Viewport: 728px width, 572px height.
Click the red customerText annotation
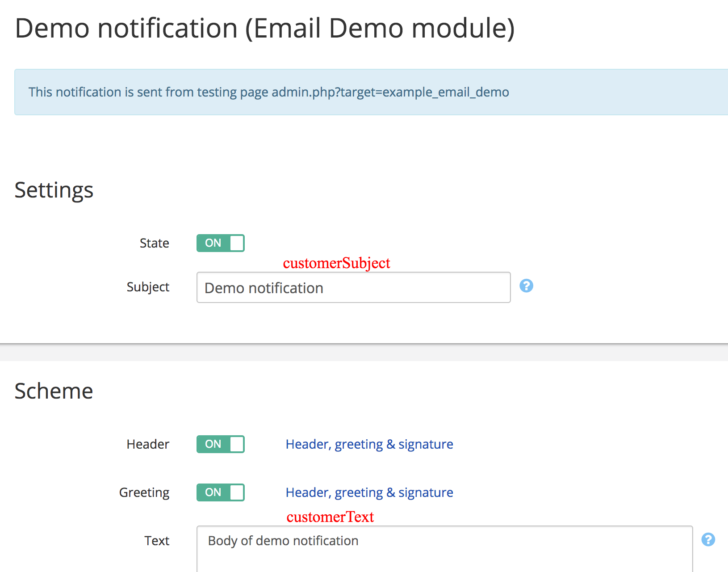coord(330,517)
